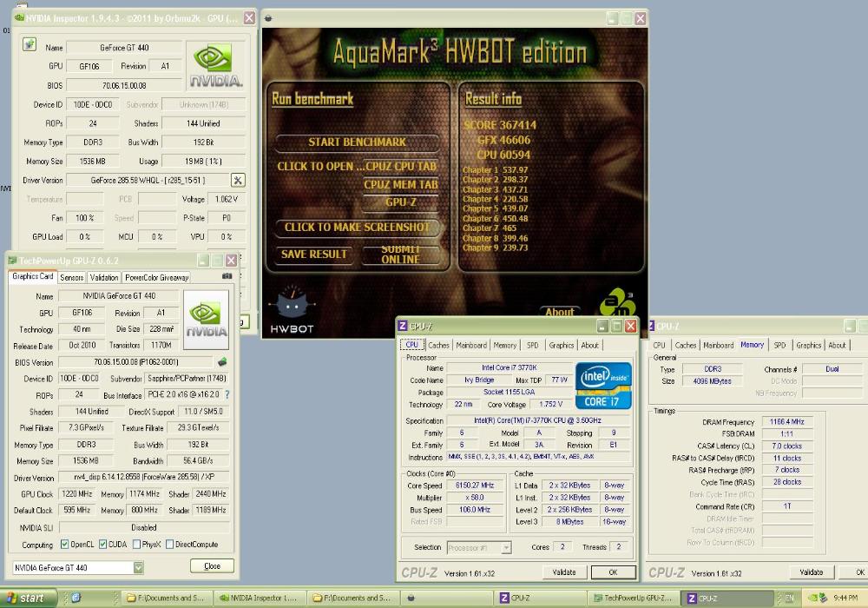The height and width of the screenshot is (608, 868).
Task: Click the upload icon beside Name in NVIDIA Inspector
Action: (x=30, y=44)
